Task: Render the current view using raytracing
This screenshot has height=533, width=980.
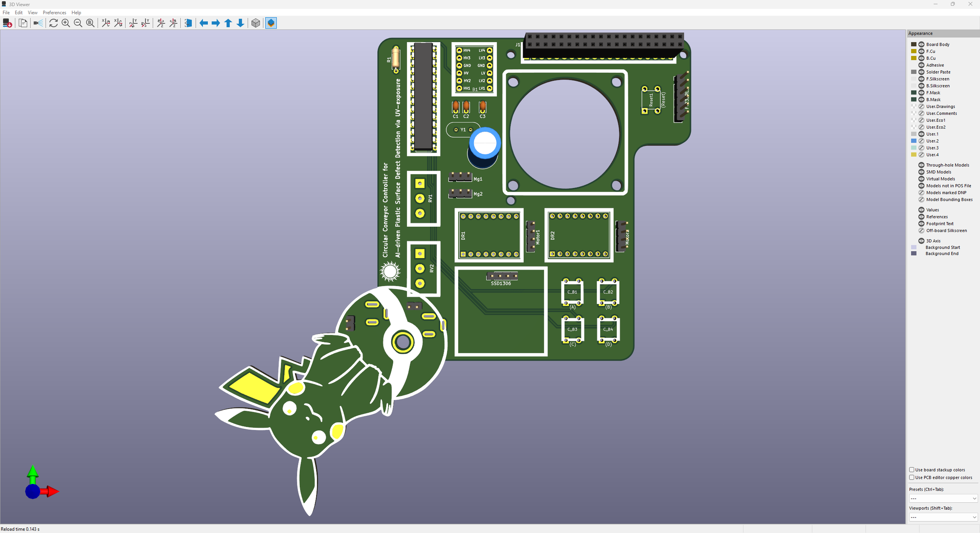Action: point(38,23)
